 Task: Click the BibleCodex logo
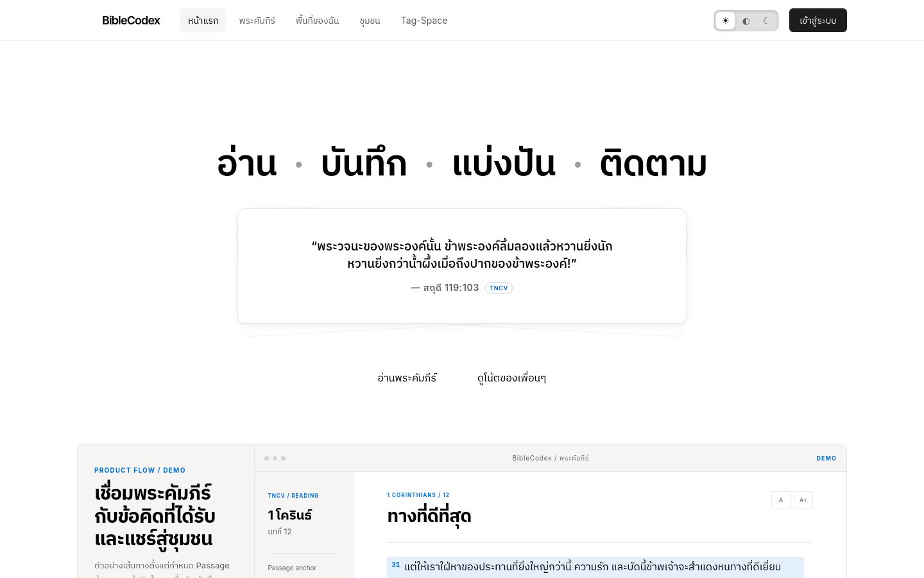pyautogui.click(x=131, y=21)
